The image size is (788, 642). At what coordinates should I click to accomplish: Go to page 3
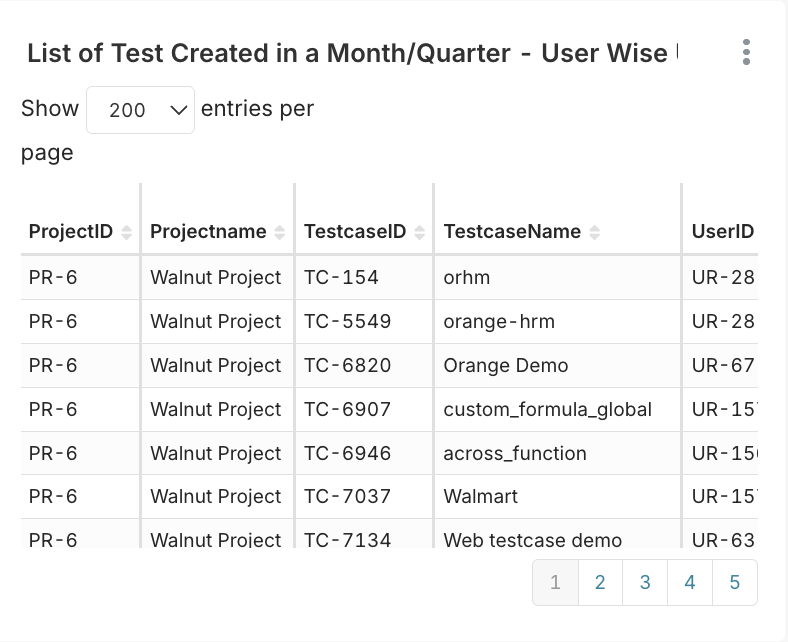click(x=645, y=582)
